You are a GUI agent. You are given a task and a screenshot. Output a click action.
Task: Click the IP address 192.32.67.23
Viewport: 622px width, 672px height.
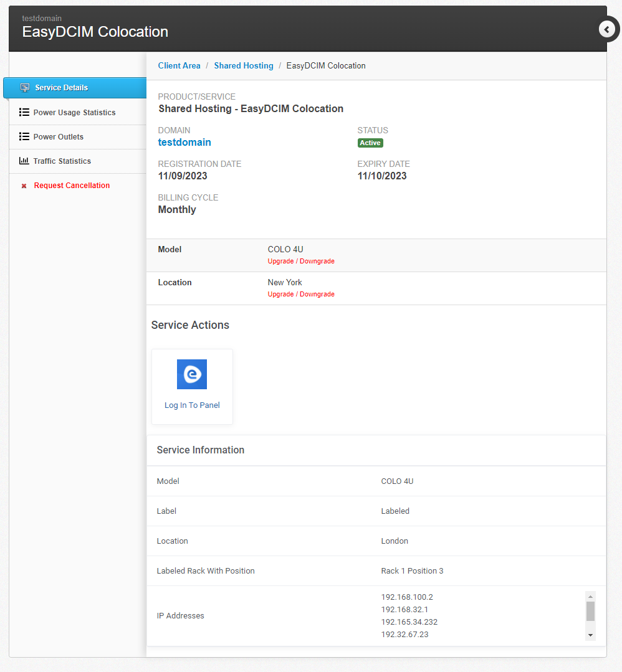[404, 634]
